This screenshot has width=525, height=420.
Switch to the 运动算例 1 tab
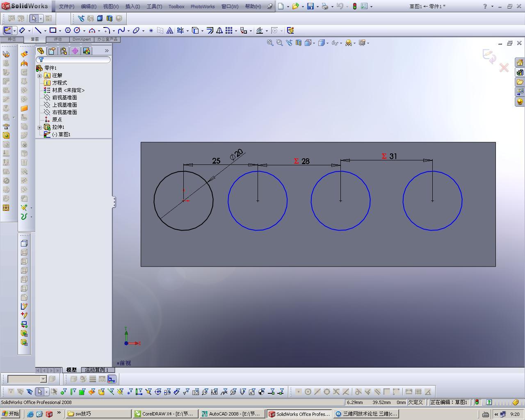(x=97, y=370)
